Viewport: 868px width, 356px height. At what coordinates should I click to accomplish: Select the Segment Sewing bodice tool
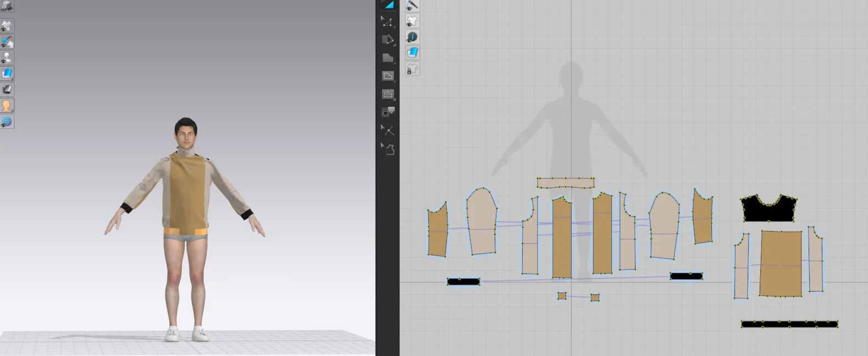388,149
